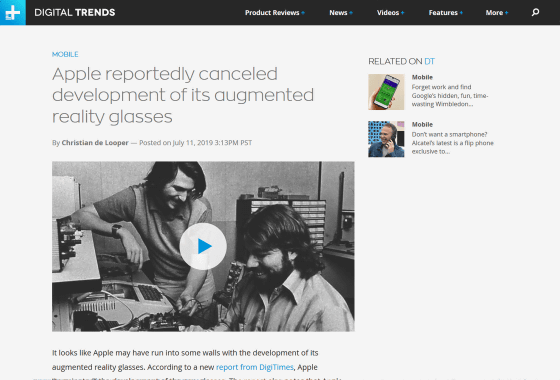Expand the More menu plus icon
This screenshot has width=560, height=380.
click(x=506, y=13)
